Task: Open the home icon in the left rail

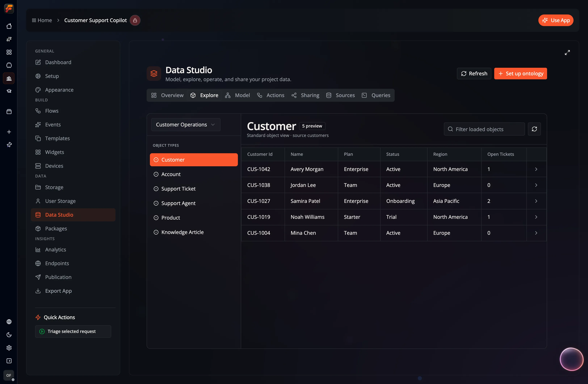Action: [9, 26]
